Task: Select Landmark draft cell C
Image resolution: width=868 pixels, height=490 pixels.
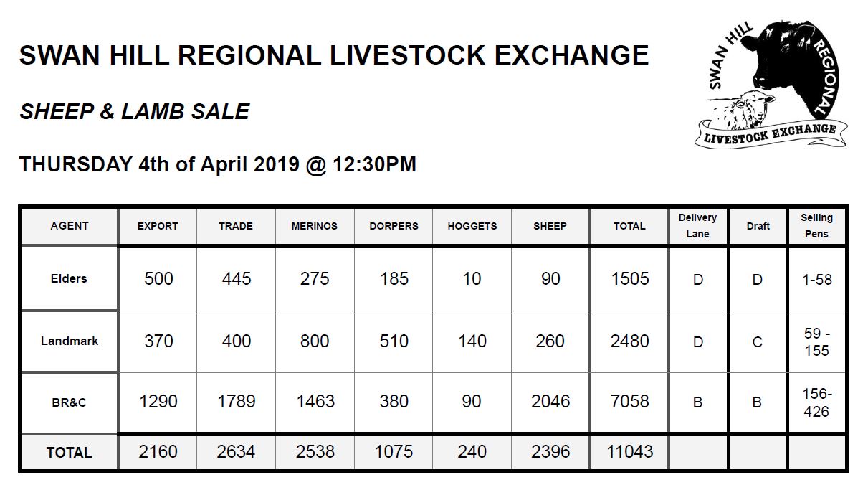Action: (x=758, y=341)
